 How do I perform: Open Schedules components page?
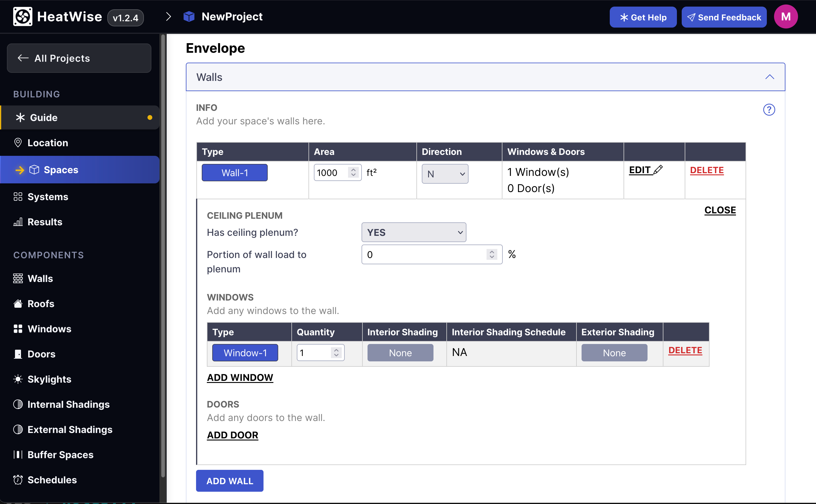pos(80,480)
